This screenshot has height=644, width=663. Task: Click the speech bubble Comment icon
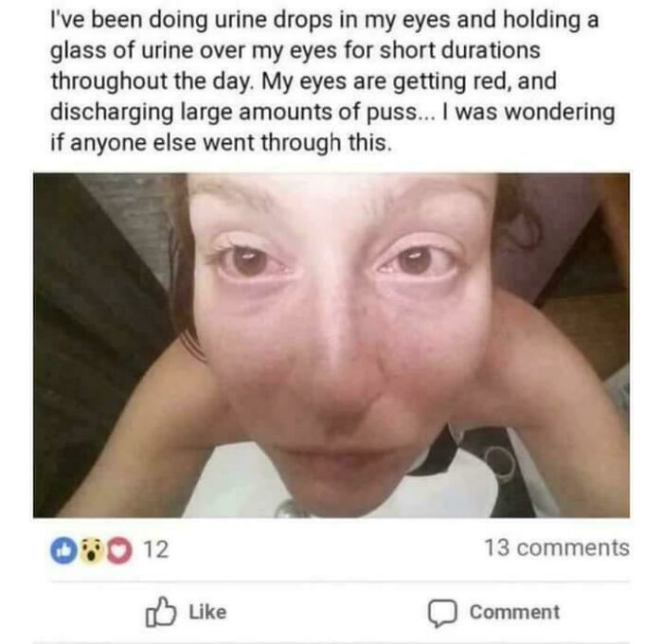point(442,613)
